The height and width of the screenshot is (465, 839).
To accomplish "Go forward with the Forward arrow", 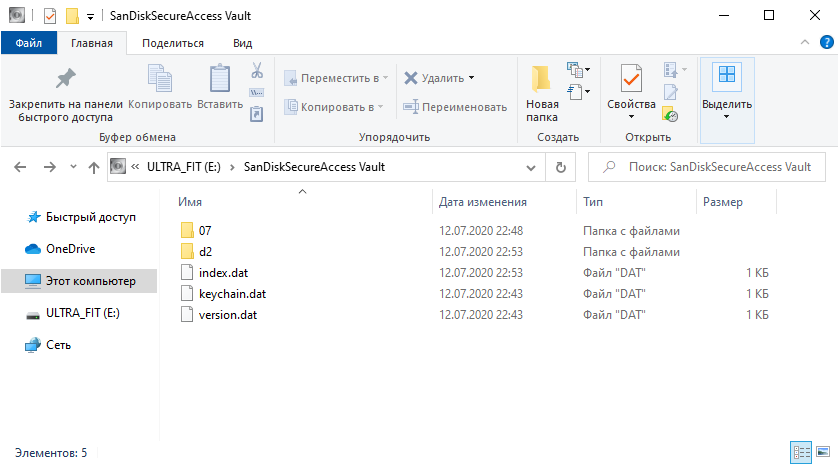I will [x=49, y=167].
